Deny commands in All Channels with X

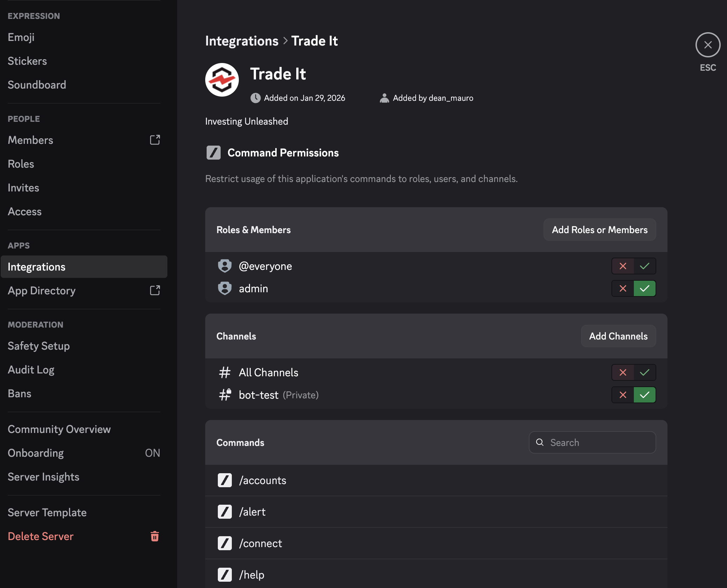623,372
